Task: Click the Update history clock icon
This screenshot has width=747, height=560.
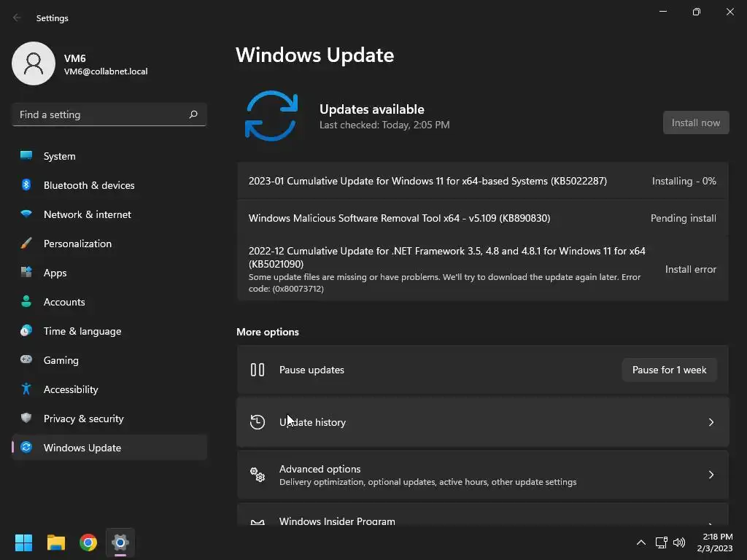Action: [258, 422]
